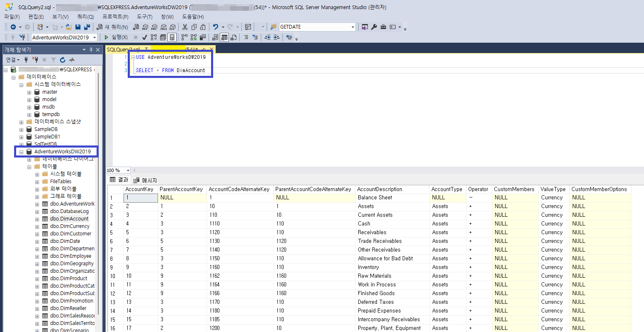Switch to Results to Text output
The image size is (644, 332).
pyautogui.click(x=215, y=37)
